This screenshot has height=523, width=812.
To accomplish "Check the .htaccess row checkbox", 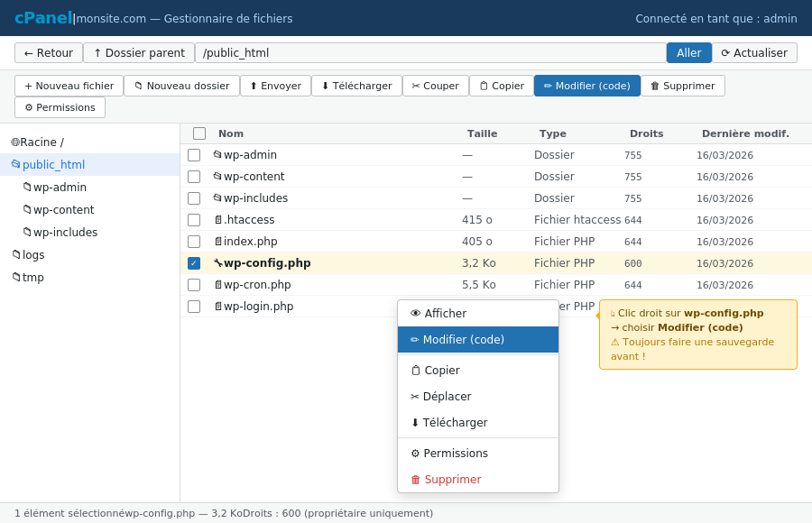I will [194, 220].
